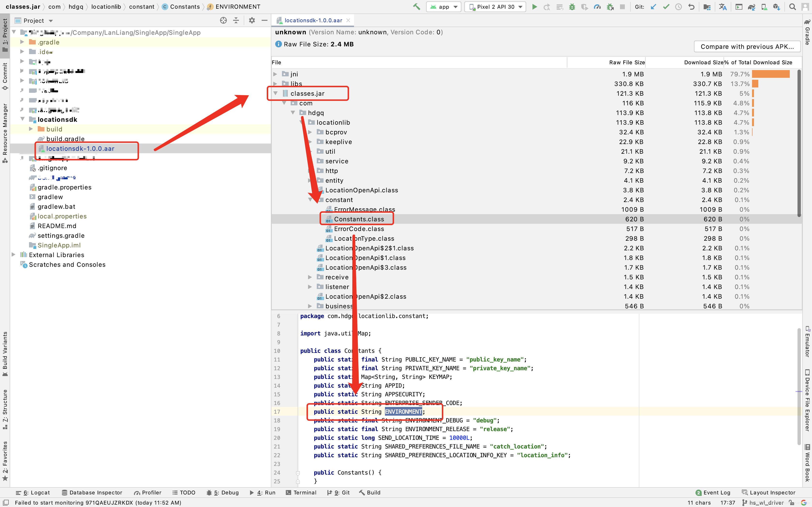Viewport: 812px width, 507px height.
Task: Expand the listener package
Action: point(310,287)
